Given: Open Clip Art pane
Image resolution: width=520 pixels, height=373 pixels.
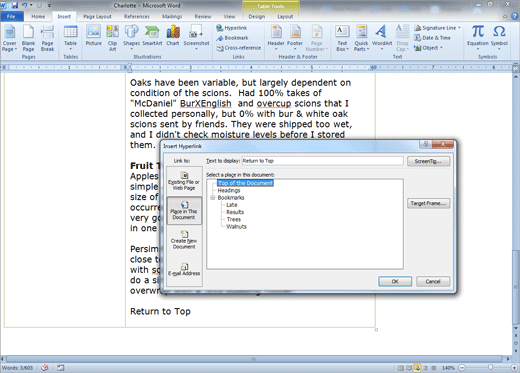Looking at the screenshot, I should click(112, 38).
